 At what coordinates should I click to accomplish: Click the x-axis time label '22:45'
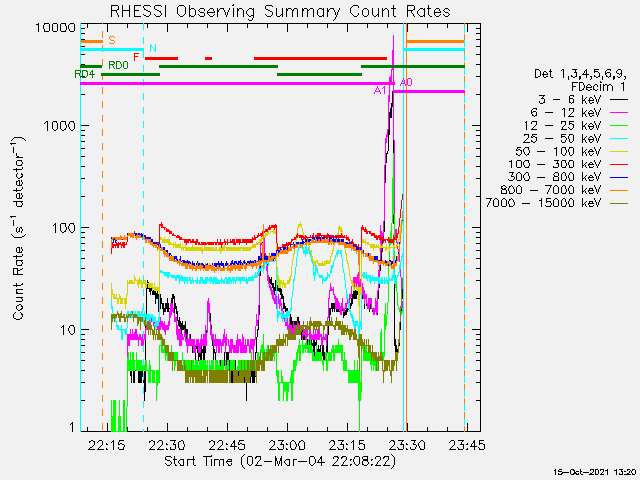coord(227,445)
